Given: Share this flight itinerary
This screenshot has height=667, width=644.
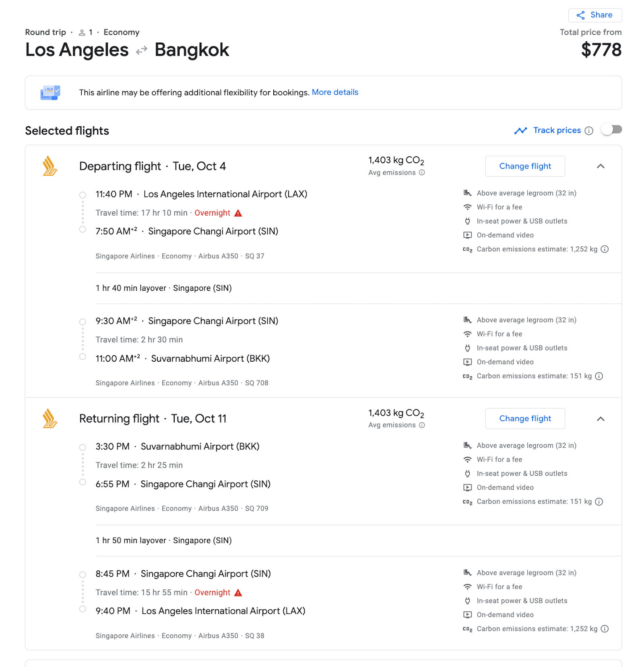Looking at the screenshot, I should [595, 15].
